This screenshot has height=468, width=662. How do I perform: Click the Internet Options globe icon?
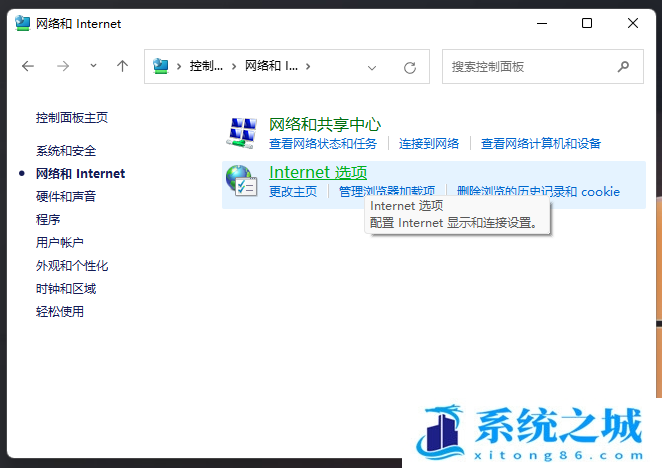pyautogui.click(x=242, y=181)
